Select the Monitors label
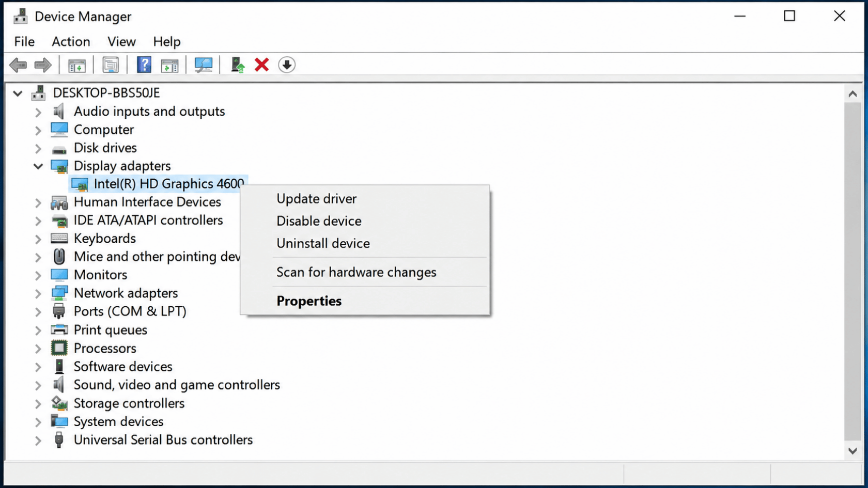868x488 pixels. point(100,275)
